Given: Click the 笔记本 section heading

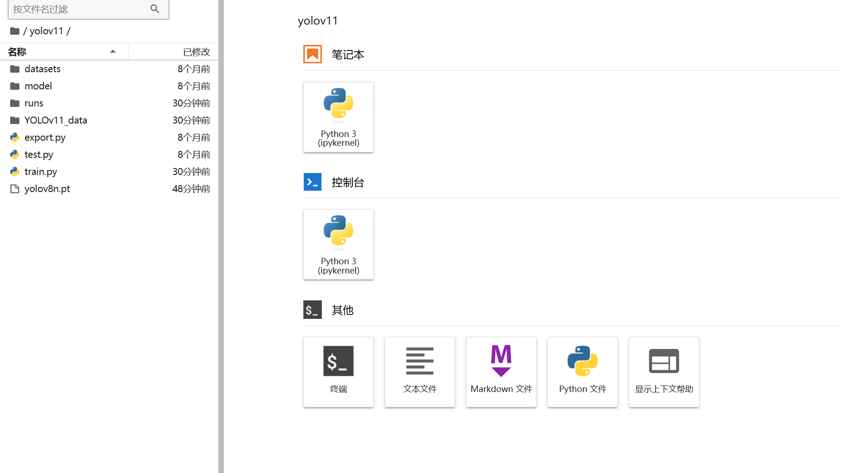Looking at the screenshot, I should pos(348,55).
